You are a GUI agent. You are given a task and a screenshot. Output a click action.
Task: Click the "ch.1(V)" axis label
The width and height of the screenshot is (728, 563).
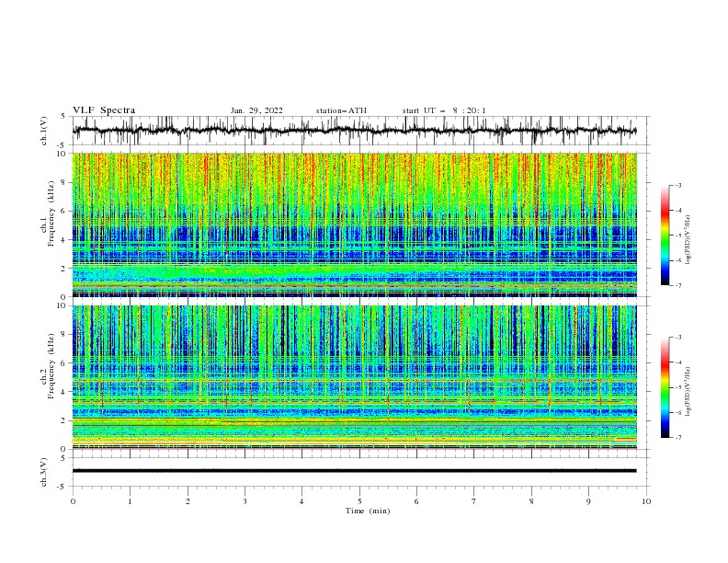44,131
